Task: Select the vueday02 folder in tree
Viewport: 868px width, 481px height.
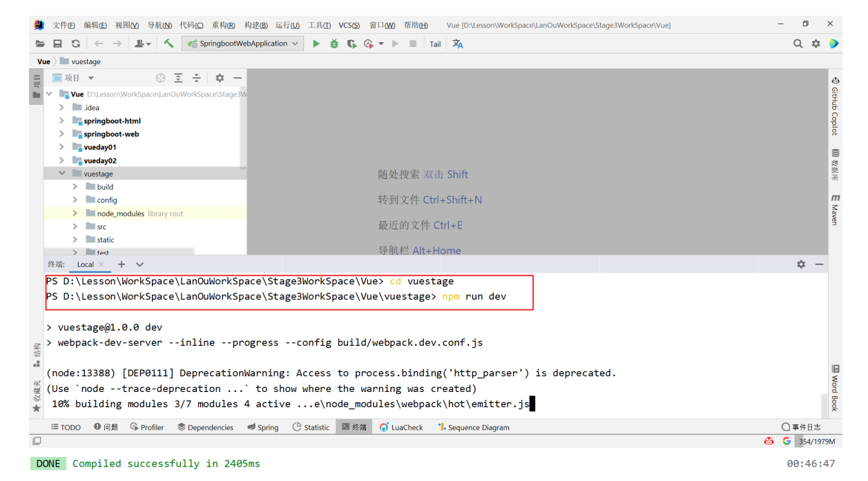Action: point(100,161)
